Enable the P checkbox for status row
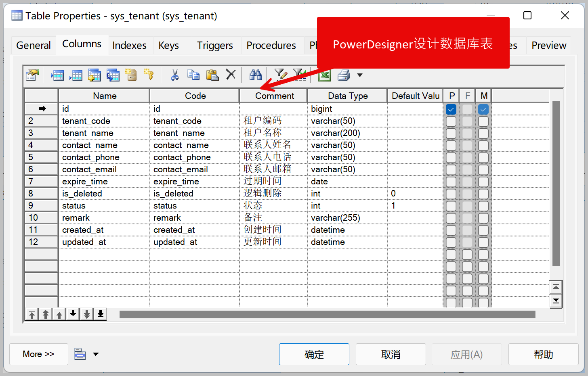588x376 pixels. point(451,206)
